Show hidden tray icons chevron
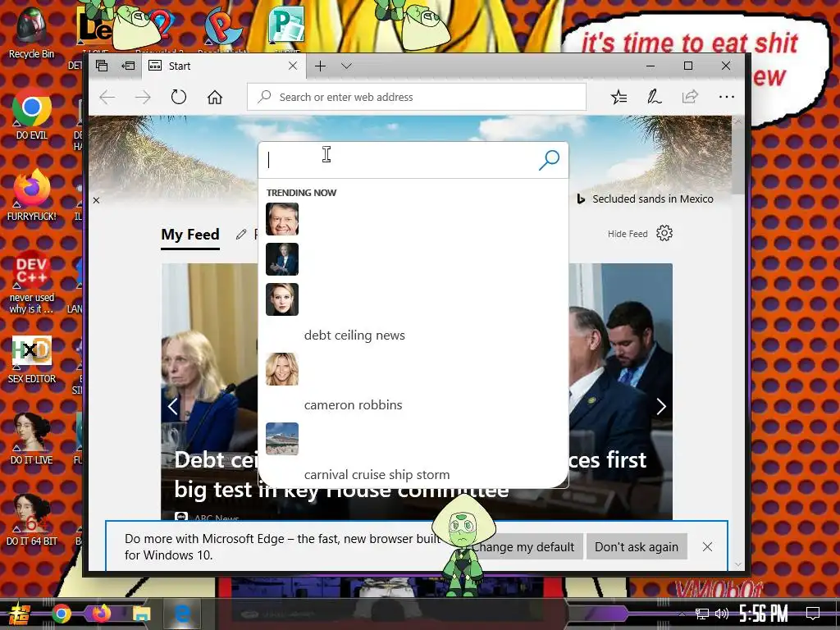The image size is (840, 630). point(682,614)
